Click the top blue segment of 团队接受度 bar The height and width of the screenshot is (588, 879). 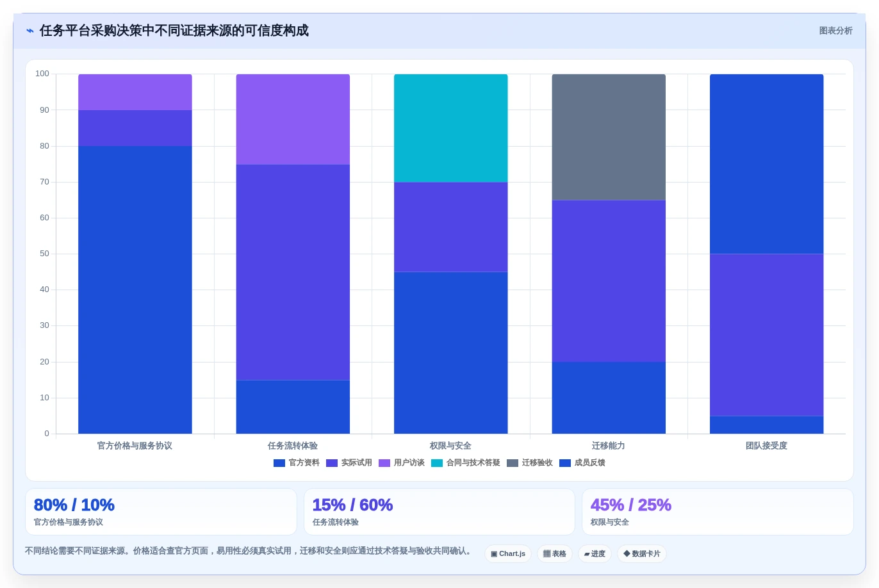click(767, 164)
